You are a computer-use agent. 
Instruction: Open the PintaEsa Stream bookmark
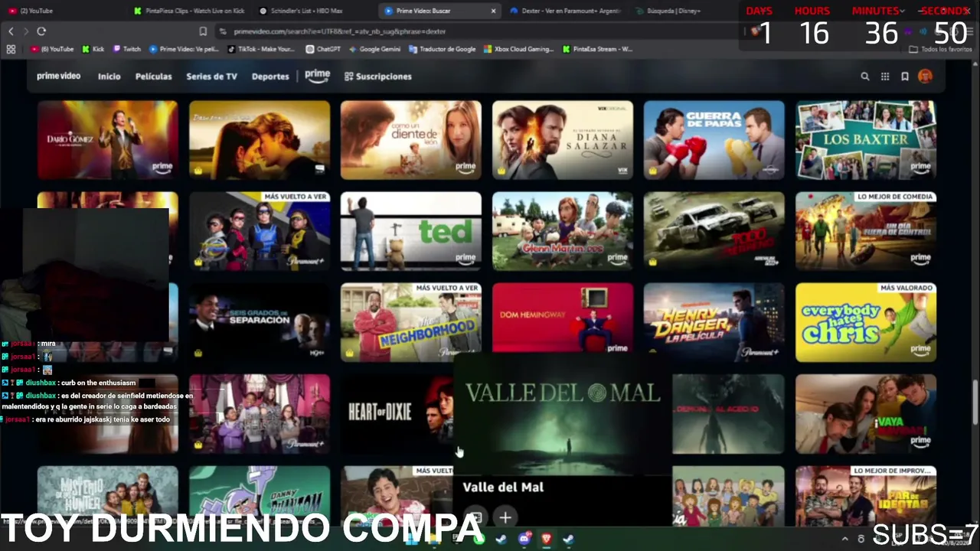pos(597,49)
